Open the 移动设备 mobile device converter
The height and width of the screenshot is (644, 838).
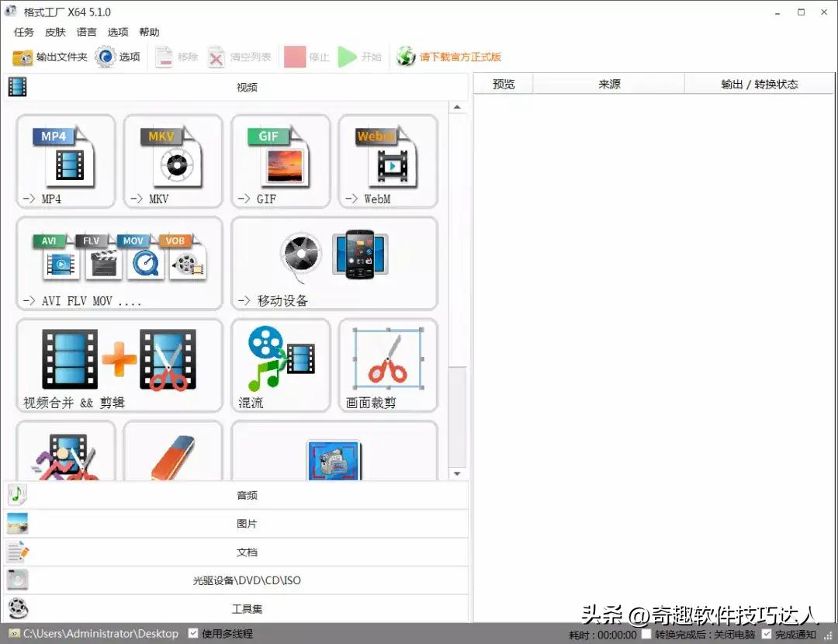(x=334, y=264)
